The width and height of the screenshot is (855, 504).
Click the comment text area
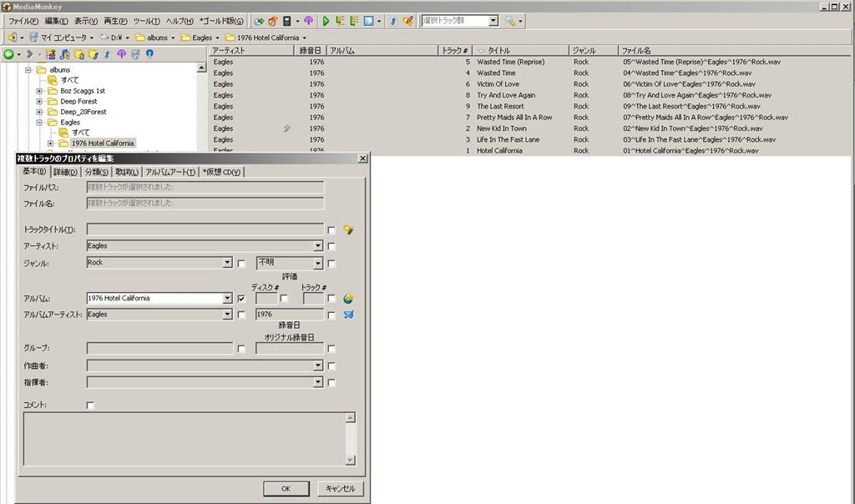[x=184, y=442]
